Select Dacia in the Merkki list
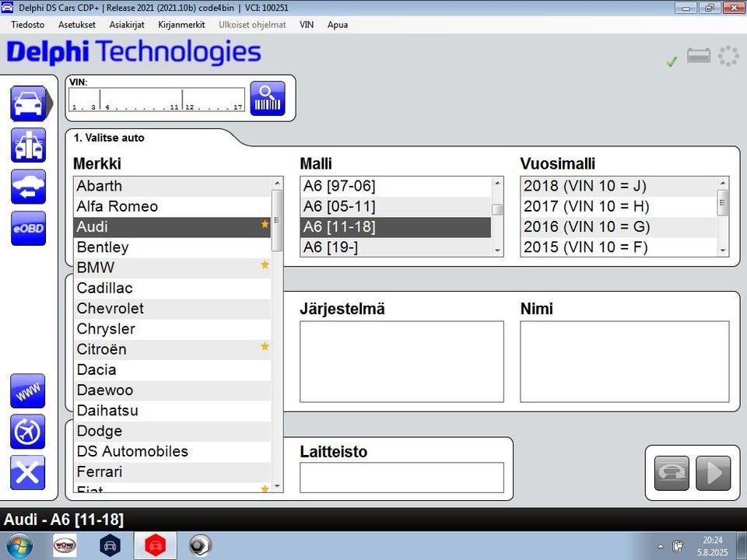This screenshot has width=747, height=560. pyautogui.click(x=173, y=370)
